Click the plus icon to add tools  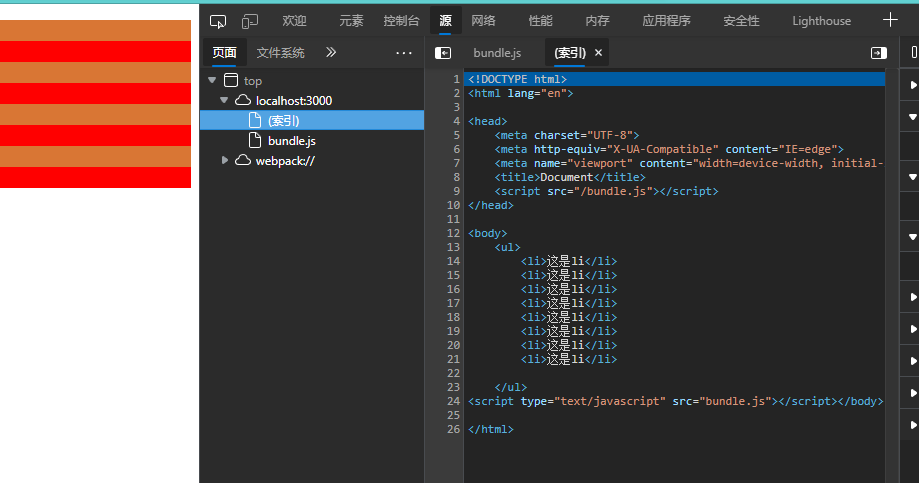pos(890,20)
